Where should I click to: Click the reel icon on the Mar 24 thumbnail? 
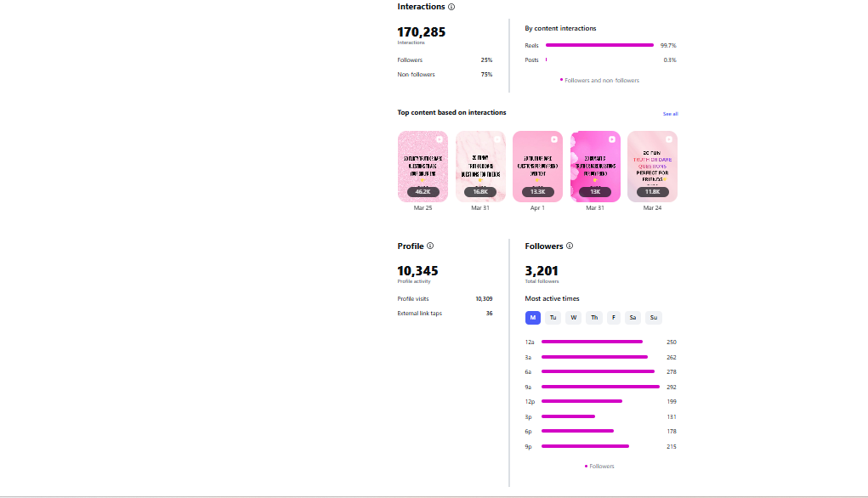point(669,139)
